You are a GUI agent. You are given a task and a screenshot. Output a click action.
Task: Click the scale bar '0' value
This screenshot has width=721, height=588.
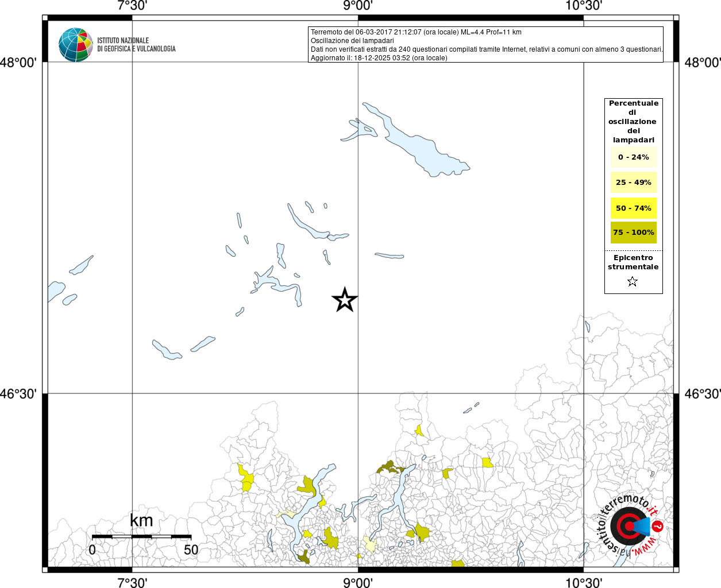pyautogui.click(x=92, y=550)
